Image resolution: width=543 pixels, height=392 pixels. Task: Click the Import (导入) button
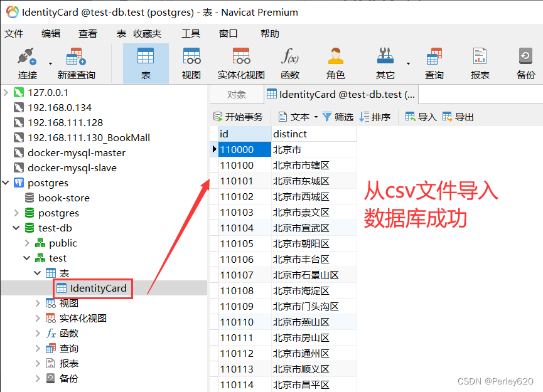pyautogui.click(x=421, y=117)
